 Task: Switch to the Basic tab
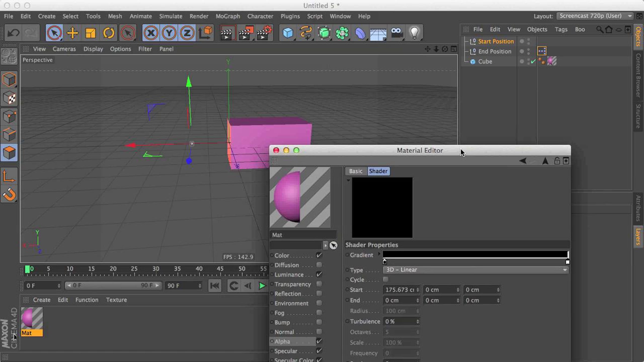[x=356, y=171]
